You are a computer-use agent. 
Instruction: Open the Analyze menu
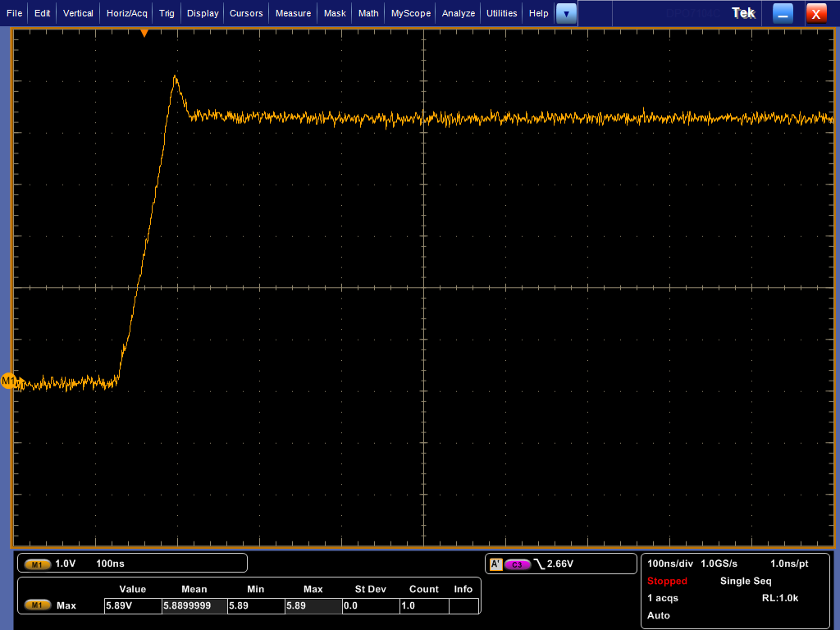459,13
